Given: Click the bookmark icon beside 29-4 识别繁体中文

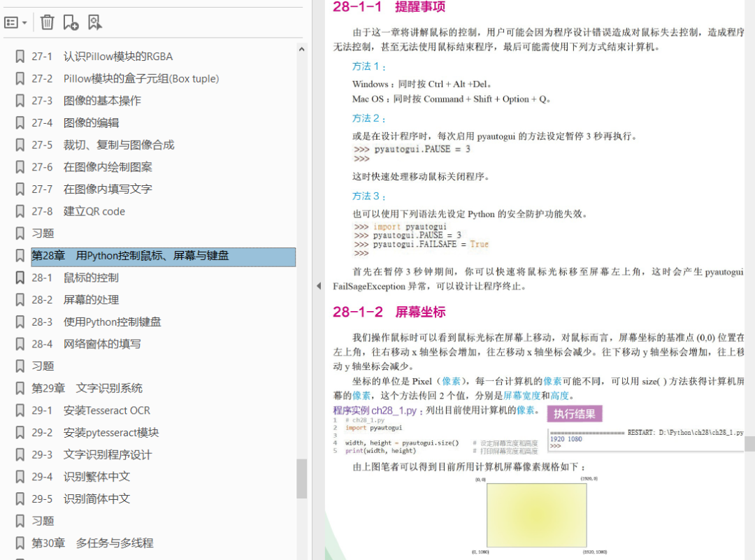Looking at the screenshot, I should coord(20,478).
